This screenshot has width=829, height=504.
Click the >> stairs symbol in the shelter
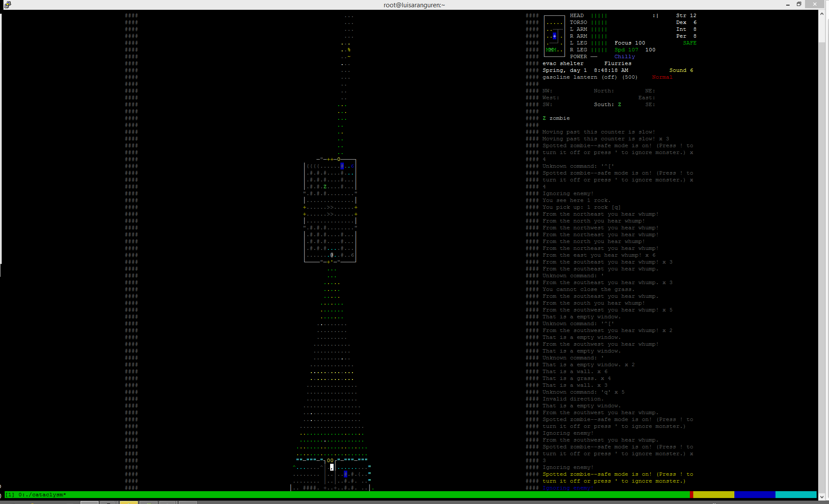point(330,207)
